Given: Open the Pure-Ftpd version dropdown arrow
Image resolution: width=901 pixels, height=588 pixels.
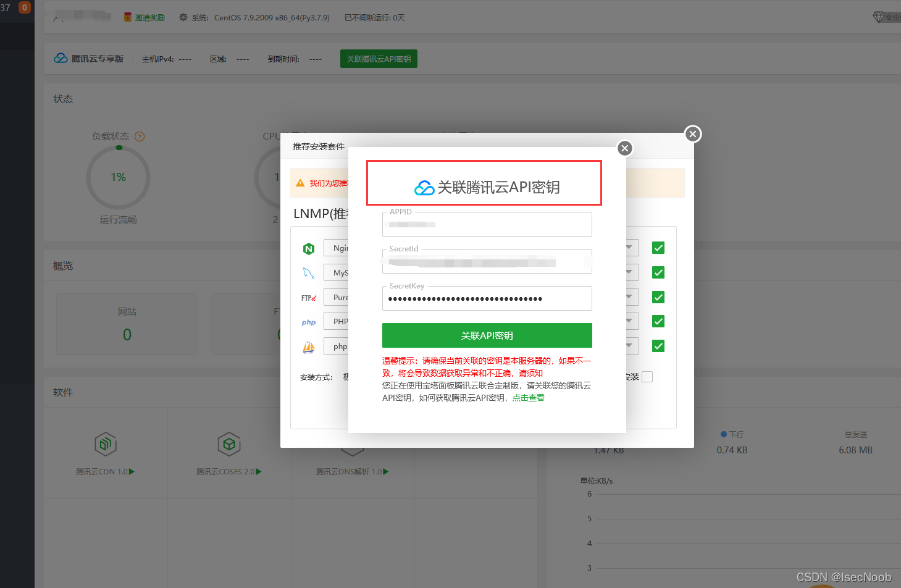Looking at the screenshot, I should pyautogui.click(x=629, y=297).
